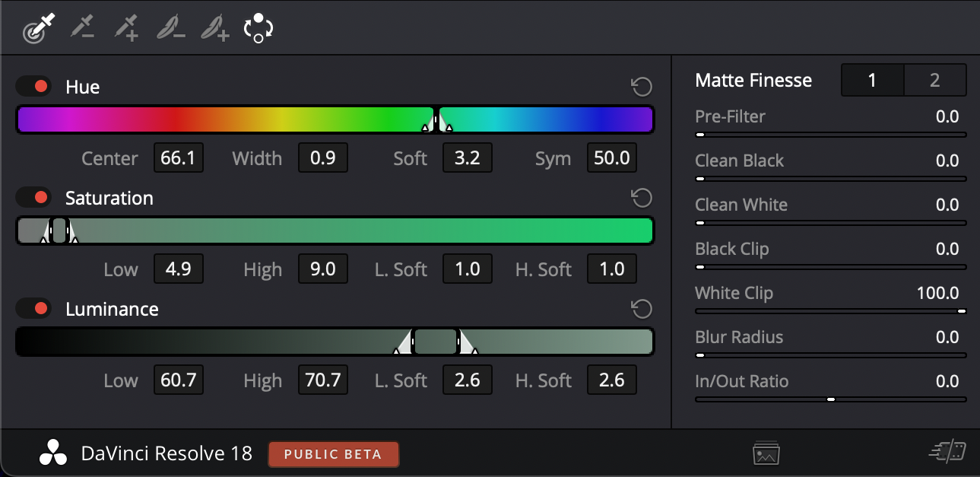This screenshot has width=980, height=477.
Task: Click the Clean Black value 0.0
Action: point(947,161)
